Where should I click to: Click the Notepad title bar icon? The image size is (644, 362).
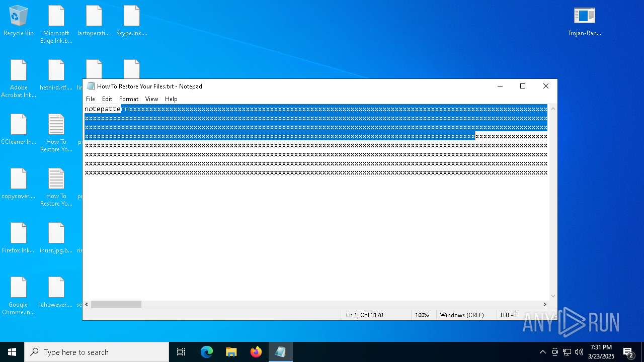tap(91, 86)
